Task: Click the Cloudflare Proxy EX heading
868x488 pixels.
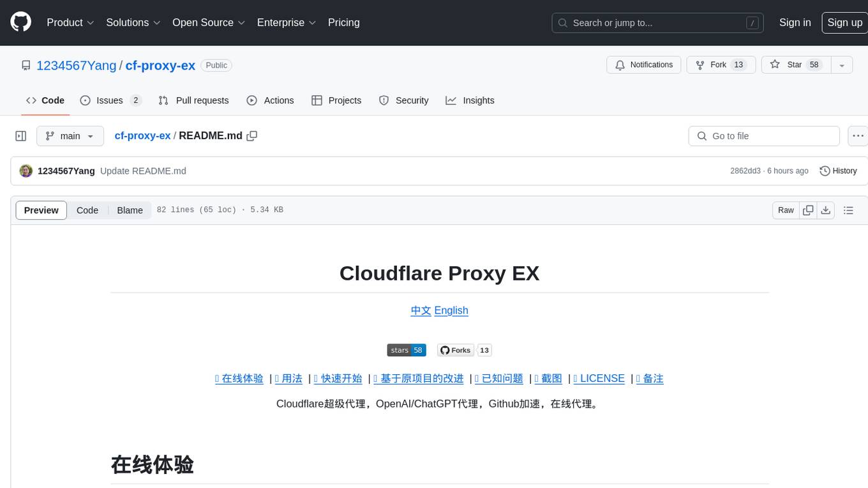Action: pos(440,273)
